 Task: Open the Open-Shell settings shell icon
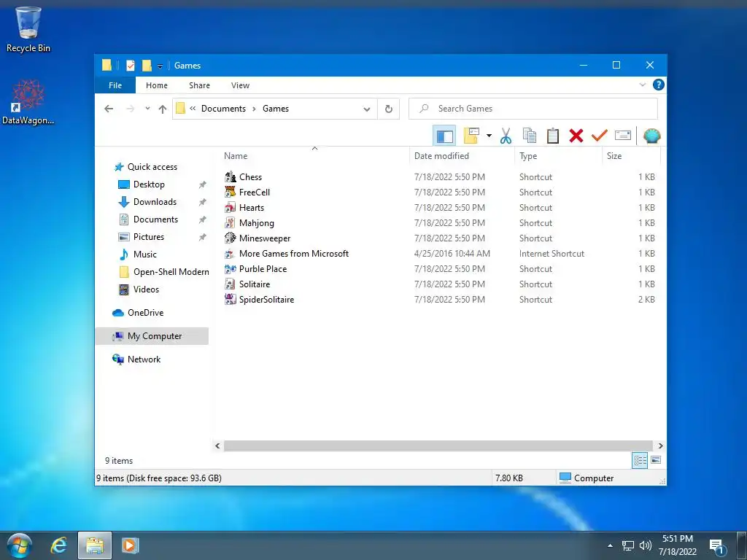(651, 136)
